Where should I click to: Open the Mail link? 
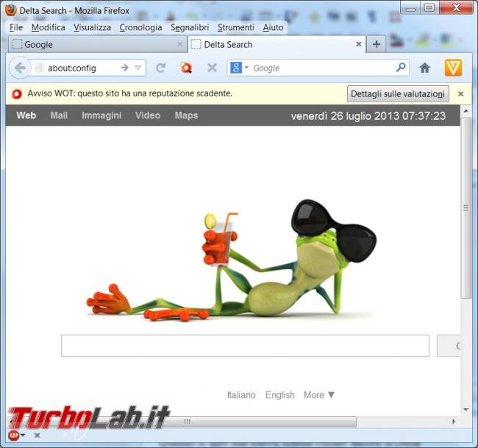click(x=59, y=115)
